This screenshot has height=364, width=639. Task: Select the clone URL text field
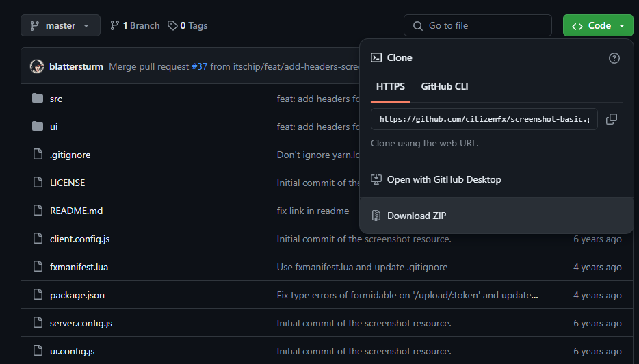click(x=484, y=119)
